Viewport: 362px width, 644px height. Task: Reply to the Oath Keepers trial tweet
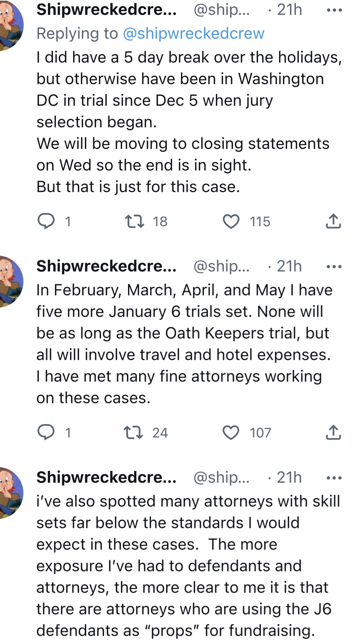pyautogui.click(x=46, y=432)
